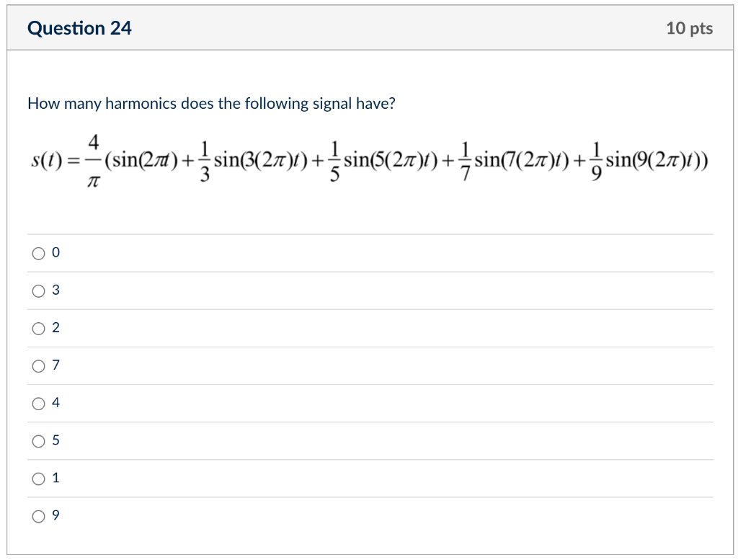Click the row containing answer 1
Viewport: 738px width, 560px height.
click(x=288, y=477)
